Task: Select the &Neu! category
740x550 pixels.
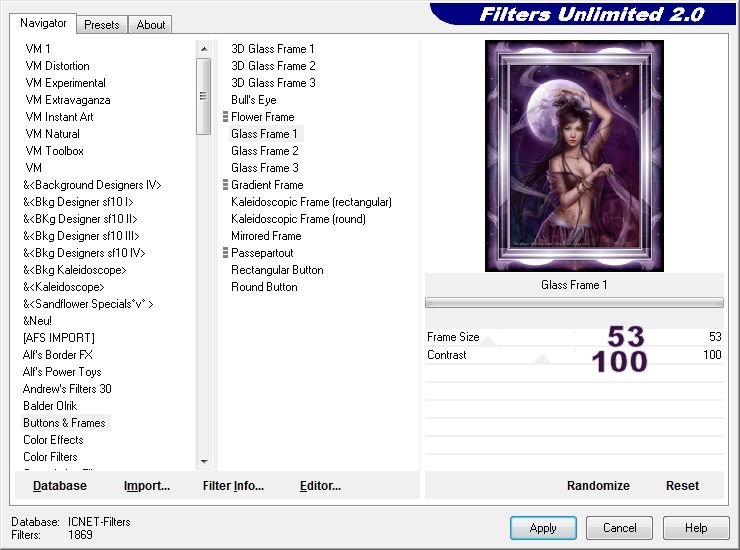Action: pyautogui.click(x=37, y=321)
